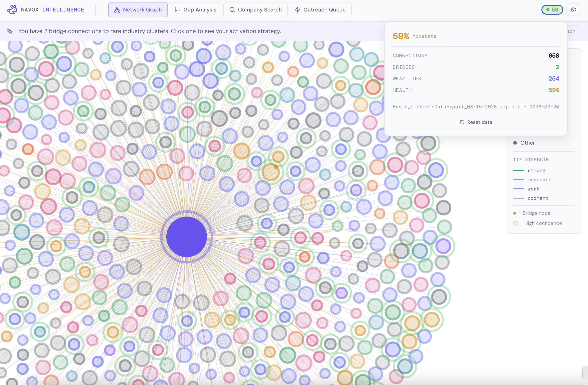588x385 pixels.
Task: Toggle the 59 health score badge
Action: click(552, 10)
